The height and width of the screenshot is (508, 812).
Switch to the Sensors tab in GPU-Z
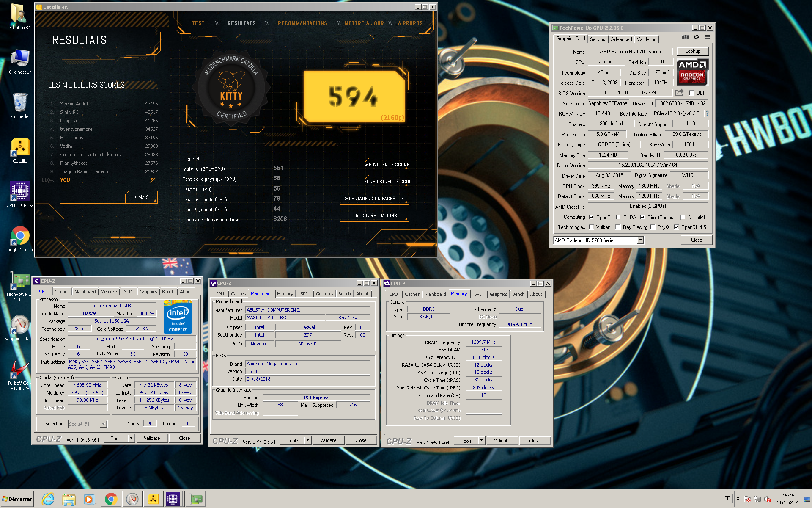598,39
